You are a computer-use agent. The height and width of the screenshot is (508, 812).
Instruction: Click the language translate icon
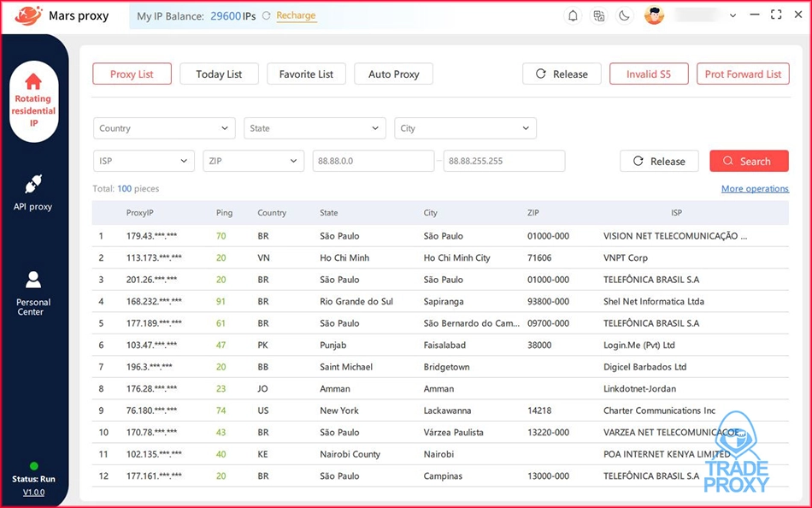598,15
